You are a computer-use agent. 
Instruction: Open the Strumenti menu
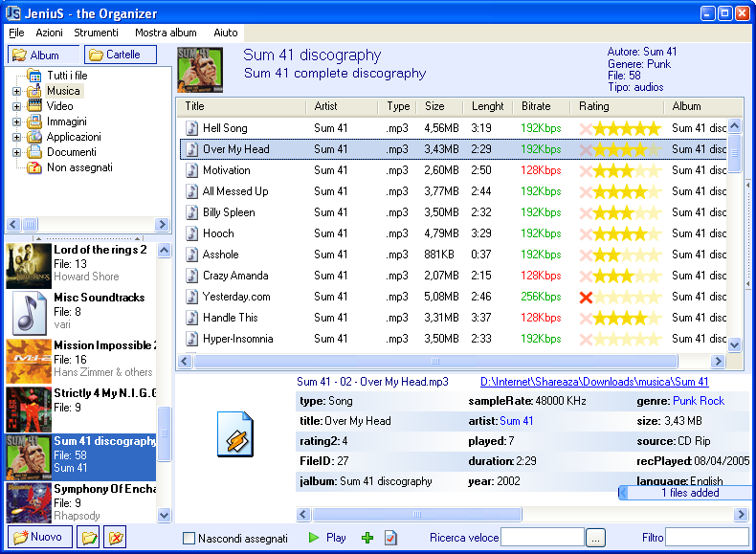[x=96, y=33]
